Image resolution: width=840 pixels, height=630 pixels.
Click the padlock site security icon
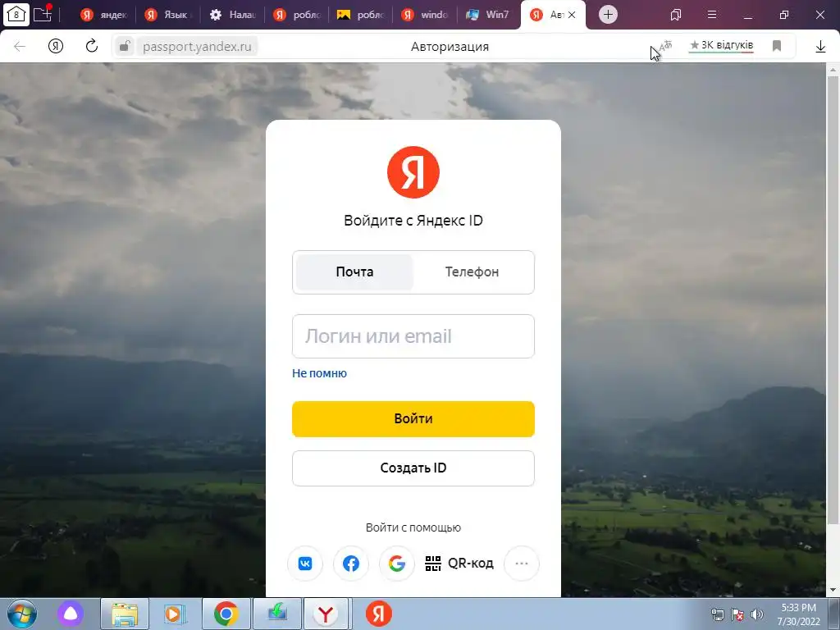(125, 46)
